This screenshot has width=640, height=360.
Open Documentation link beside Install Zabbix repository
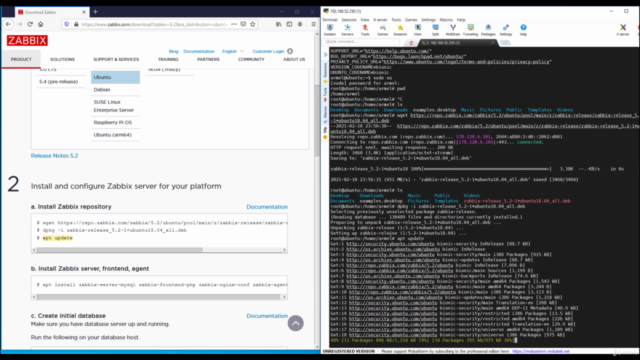point(267,207)
